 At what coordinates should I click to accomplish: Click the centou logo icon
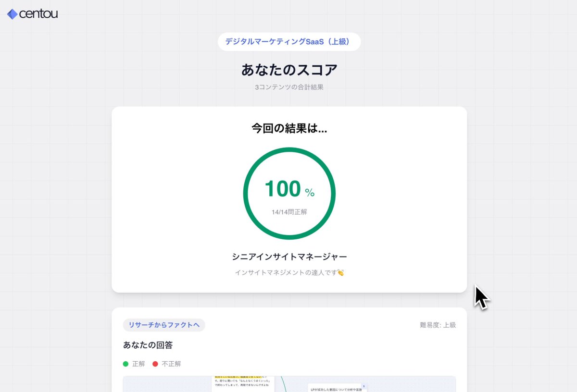point(13,14)
